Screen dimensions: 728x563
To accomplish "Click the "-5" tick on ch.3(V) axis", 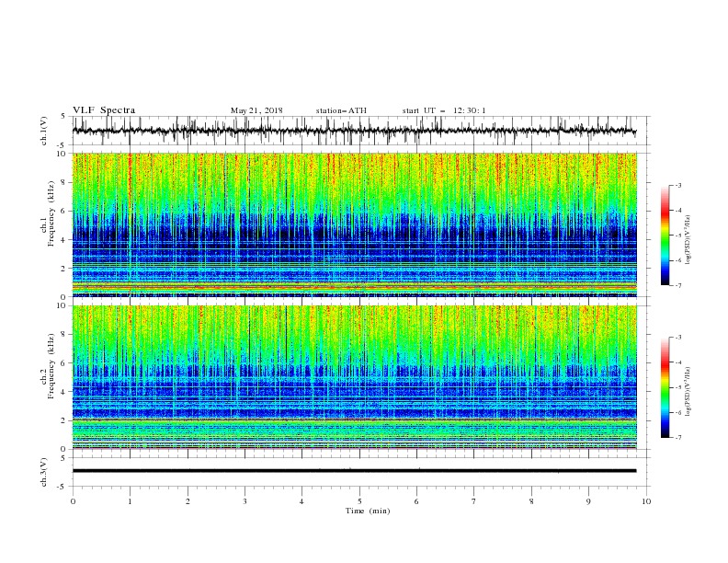I will point(63,487).
